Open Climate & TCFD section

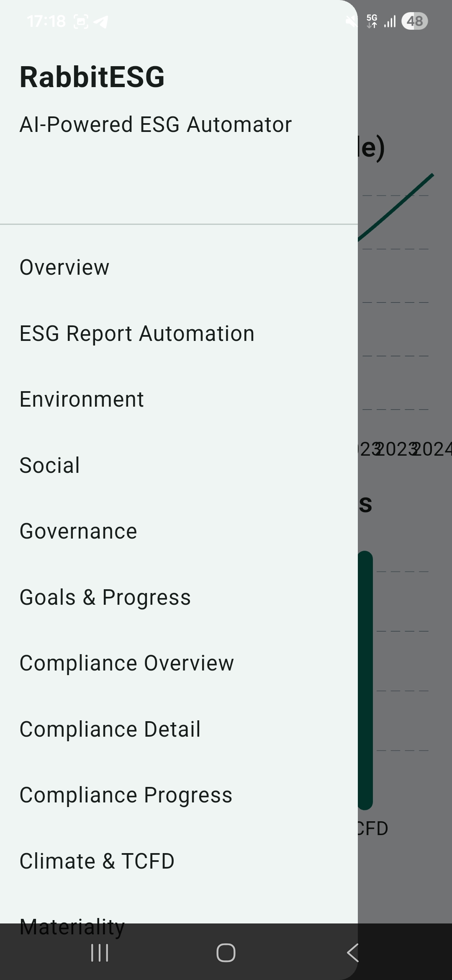tap(97, 861)
